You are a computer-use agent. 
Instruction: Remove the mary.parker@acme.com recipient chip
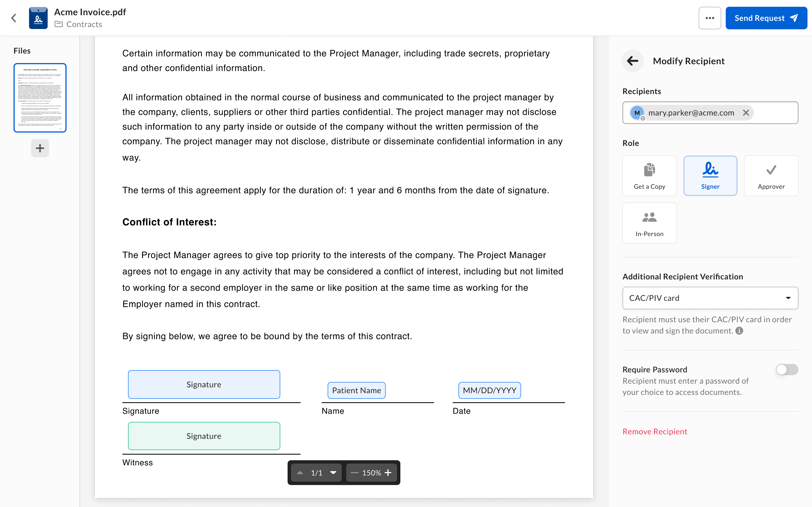point(745,113)
